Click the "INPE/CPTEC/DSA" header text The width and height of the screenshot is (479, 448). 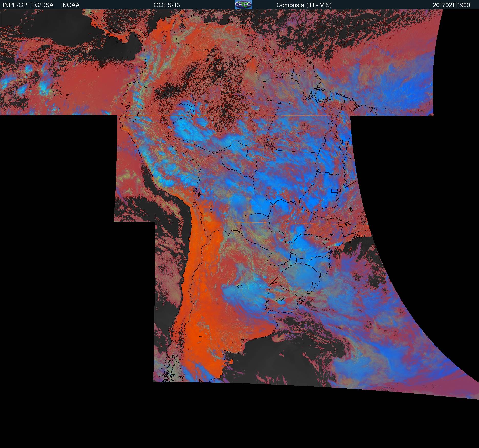(x=28, y=5)
